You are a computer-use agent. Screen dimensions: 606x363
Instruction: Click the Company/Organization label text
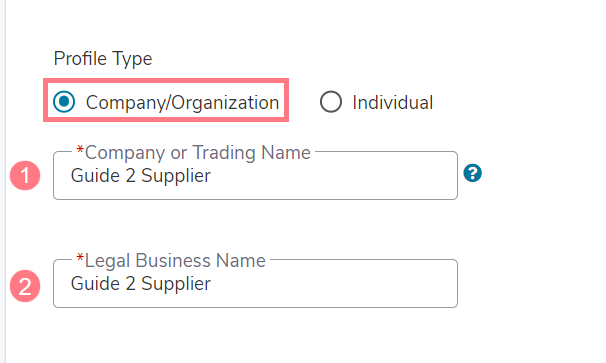pos(182,103)
